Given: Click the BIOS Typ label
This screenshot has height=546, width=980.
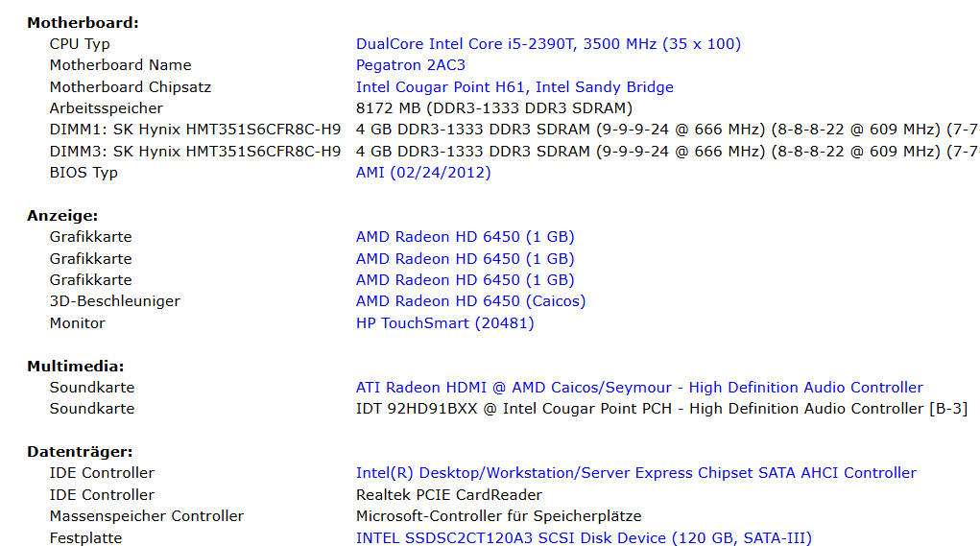Looking at the screenshot, I should (84, 173).
